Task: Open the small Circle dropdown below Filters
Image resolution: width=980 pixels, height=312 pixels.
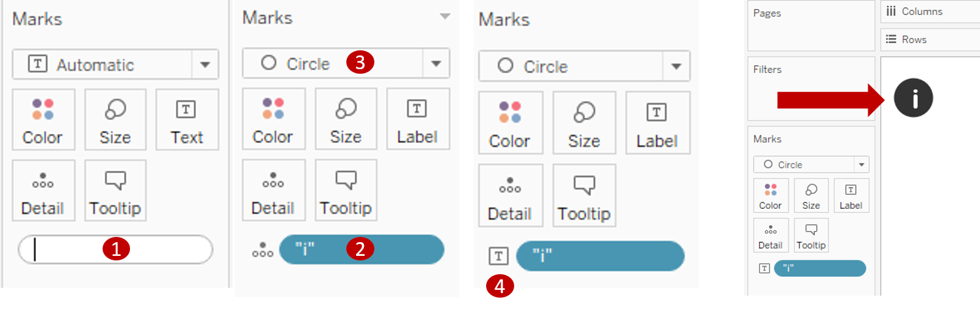Action: click(x=862, y=164)
